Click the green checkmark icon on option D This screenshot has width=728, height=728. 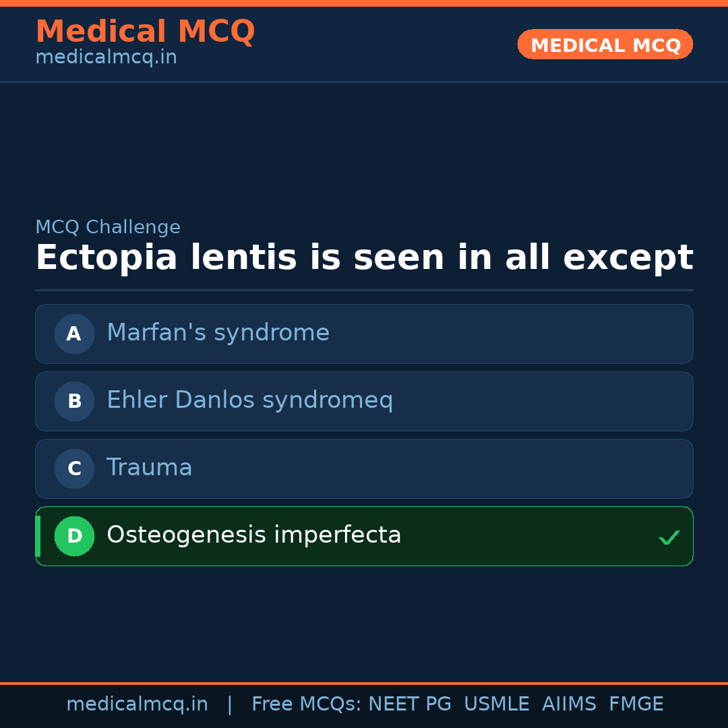coord(669,537)
